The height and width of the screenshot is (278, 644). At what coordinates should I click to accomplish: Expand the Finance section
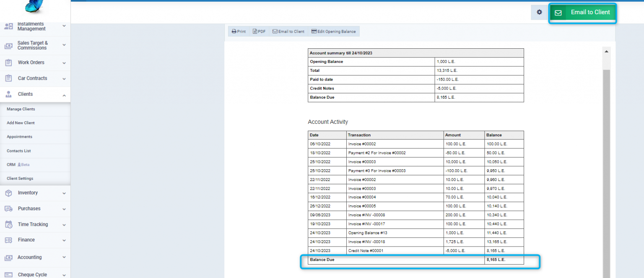click(x=64, y=240)
